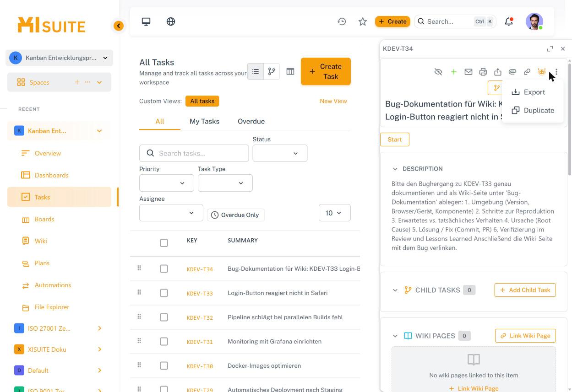Image resolution: width=572 pixels, height=392 pixels.
Task: Click the Add Child Task button
Action: click(525, 290)
